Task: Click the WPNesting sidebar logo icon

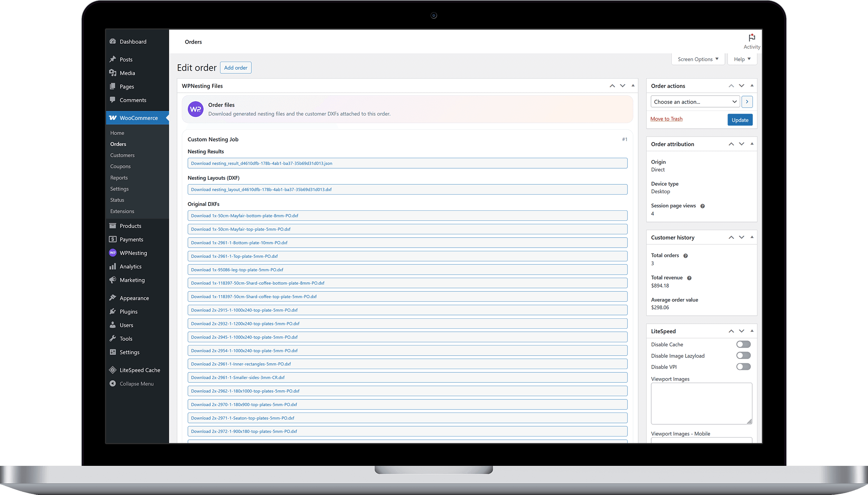Action: click(x=112, y=253)
